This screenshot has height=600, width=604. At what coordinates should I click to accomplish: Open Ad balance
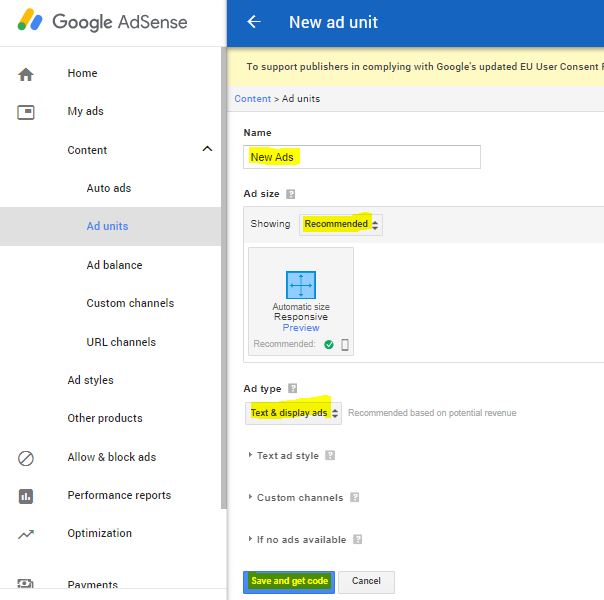[114, 265]
